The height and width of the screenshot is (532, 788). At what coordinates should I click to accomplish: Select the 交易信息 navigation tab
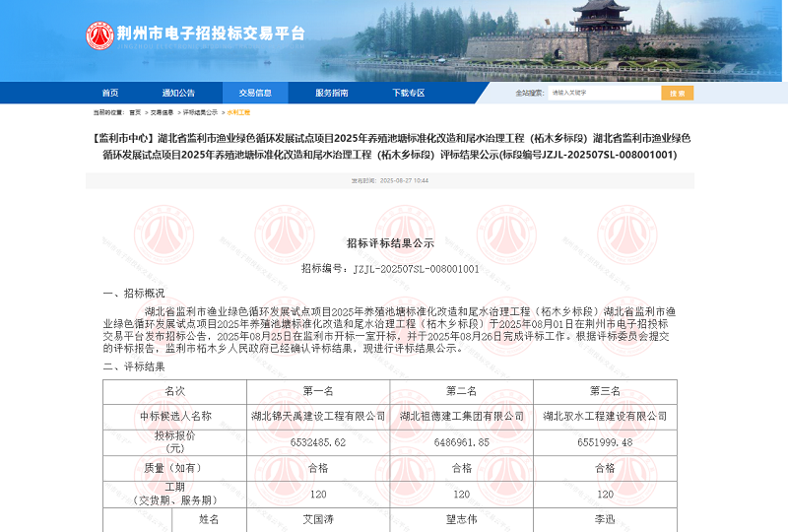click(x=255, y=93)
